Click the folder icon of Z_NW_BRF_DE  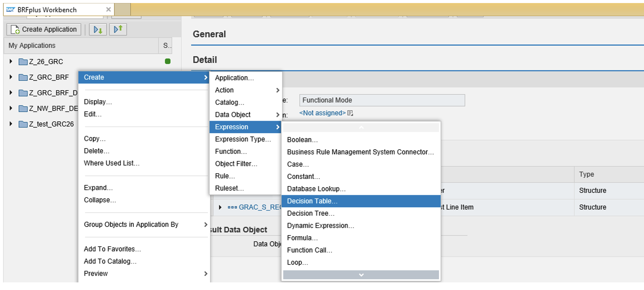tap(23, 108)
